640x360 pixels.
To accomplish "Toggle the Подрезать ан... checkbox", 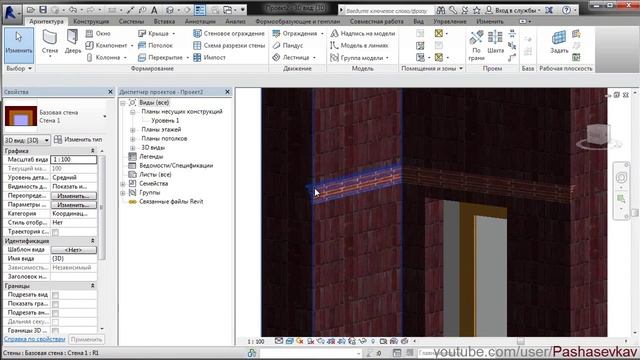I will click(56, 313).
